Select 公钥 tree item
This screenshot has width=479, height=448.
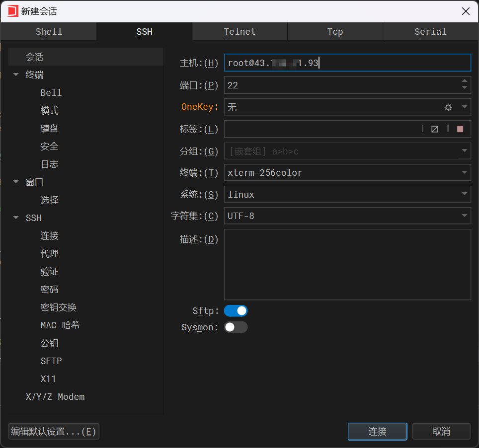click(x=49, y=343)
